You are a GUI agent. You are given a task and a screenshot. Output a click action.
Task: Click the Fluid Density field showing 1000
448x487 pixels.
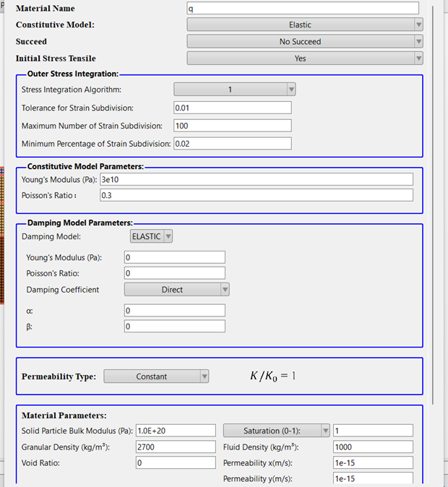pos(373,447)
